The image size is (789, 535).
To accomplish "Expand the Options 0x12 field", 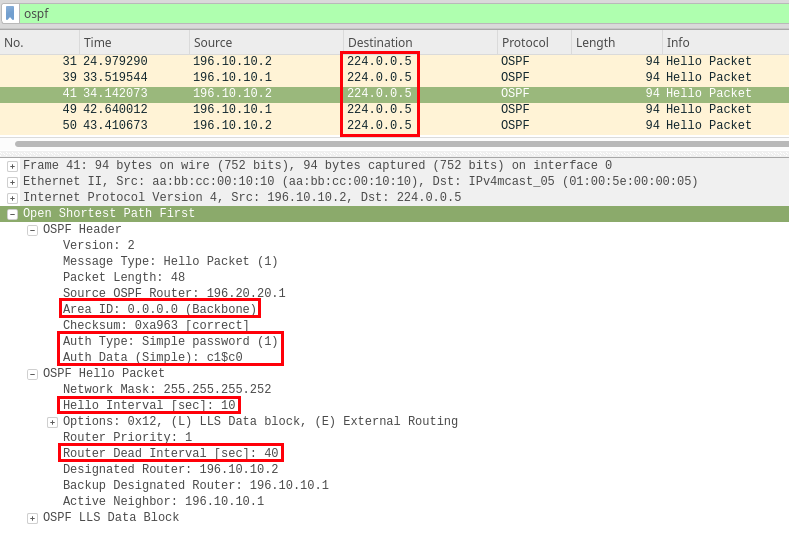I will 52,423.
